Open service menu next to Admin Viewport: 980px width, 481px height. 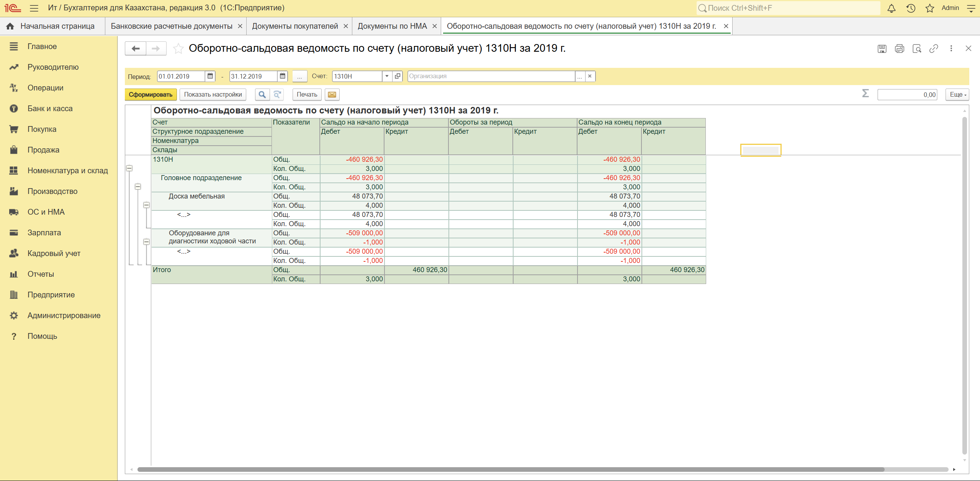click(971, 8)
